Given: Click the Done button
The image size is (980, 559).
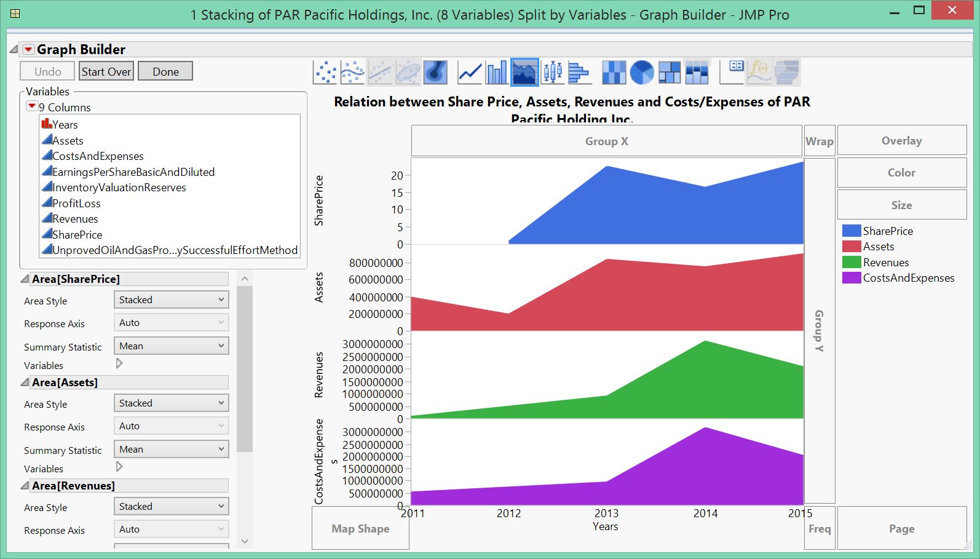Looking at the screenshot, I should [165, 71].
